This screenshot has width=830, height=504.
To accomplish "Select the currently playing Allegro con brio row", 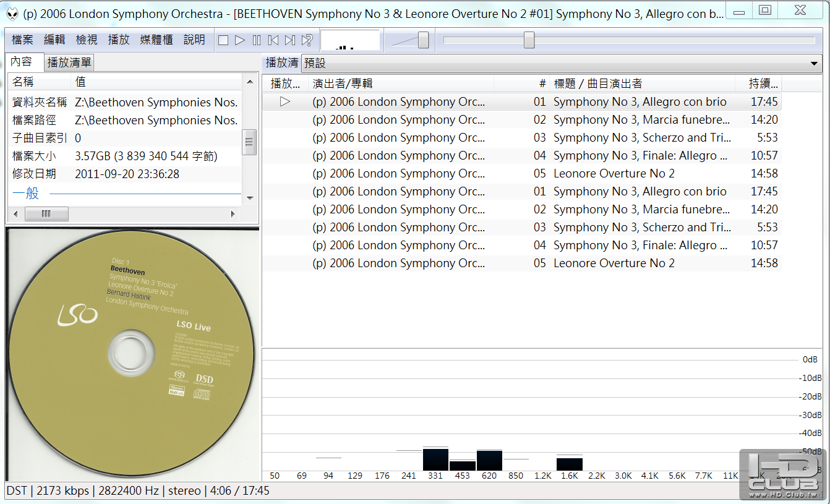I will click(x=522, y=101).
